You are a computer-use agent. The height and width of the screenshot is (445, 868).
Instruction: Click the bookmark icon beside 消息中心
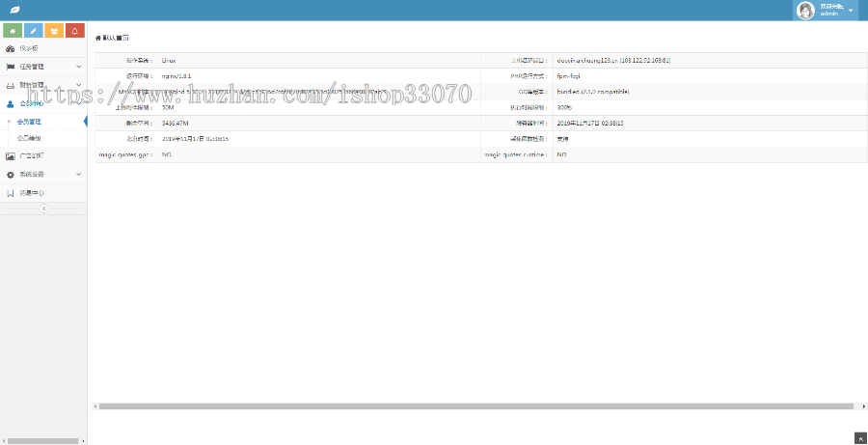point(11,193)
